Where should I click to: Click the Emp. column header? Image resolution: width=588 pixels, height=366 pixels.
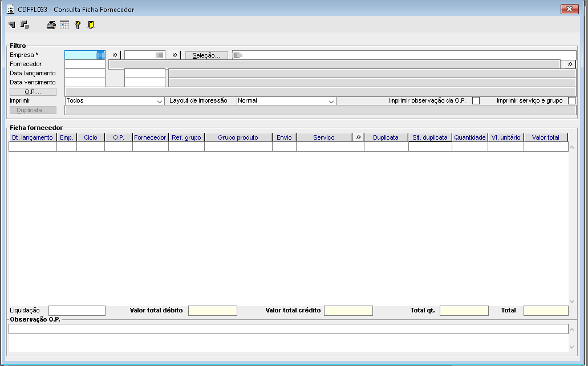point(67,137)
